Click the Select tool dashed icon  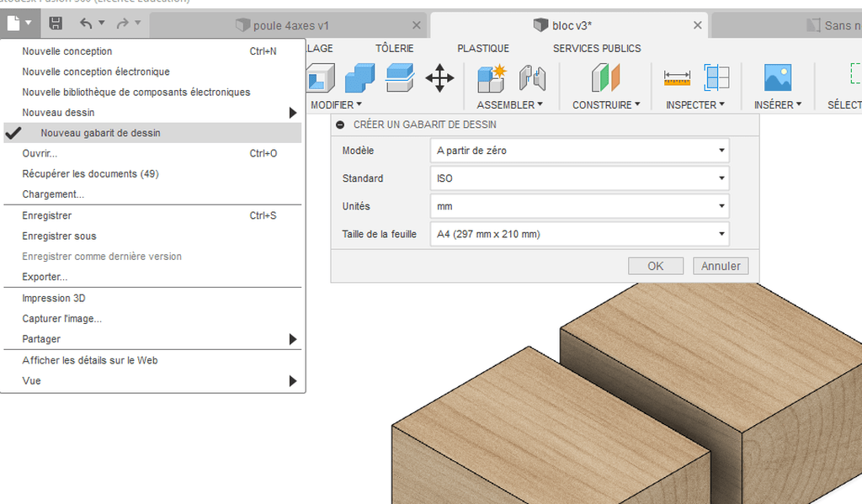pos(855,73)
